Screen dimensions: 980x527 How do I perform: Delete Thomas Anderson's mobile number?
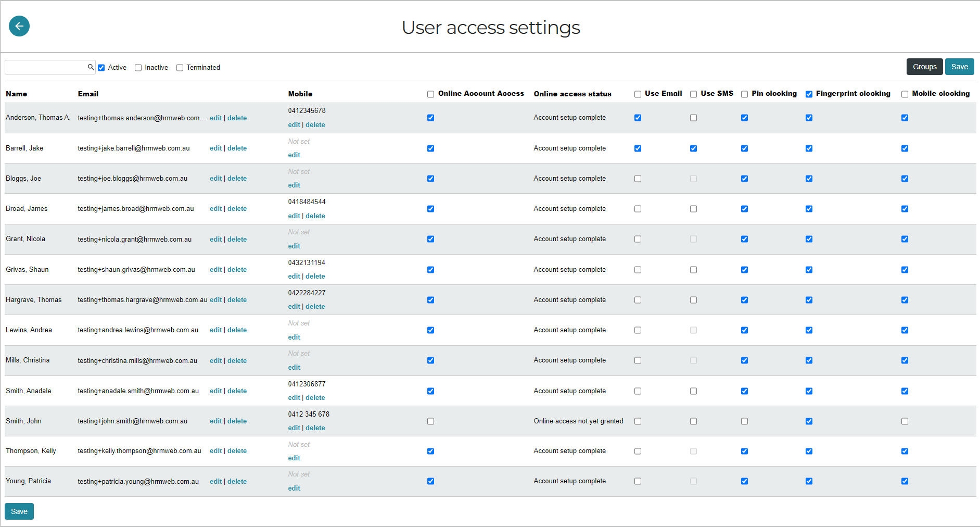pyautogui.click(x=315, y=125)
